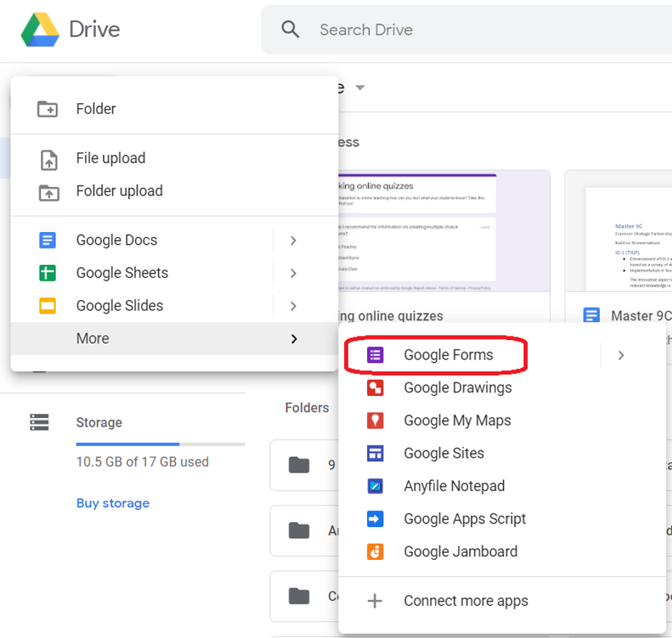
Task: Click the Folders section heading
Action: [x=307, y=407]
